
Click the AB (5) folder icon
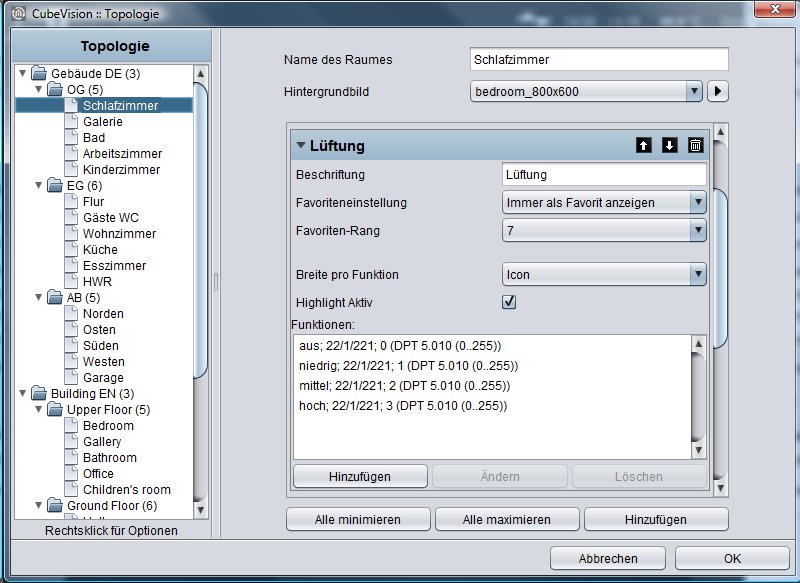point(55,297)
